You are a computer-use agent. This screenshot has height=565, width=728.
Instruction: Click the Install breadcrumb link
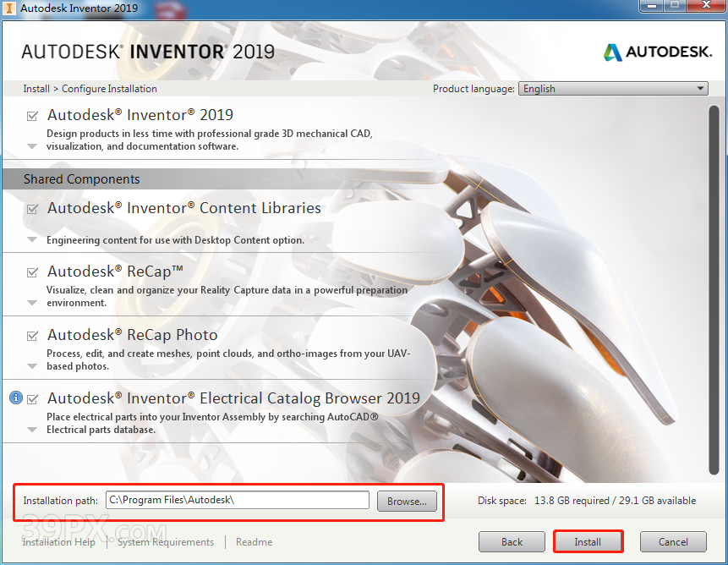(36, 89)
